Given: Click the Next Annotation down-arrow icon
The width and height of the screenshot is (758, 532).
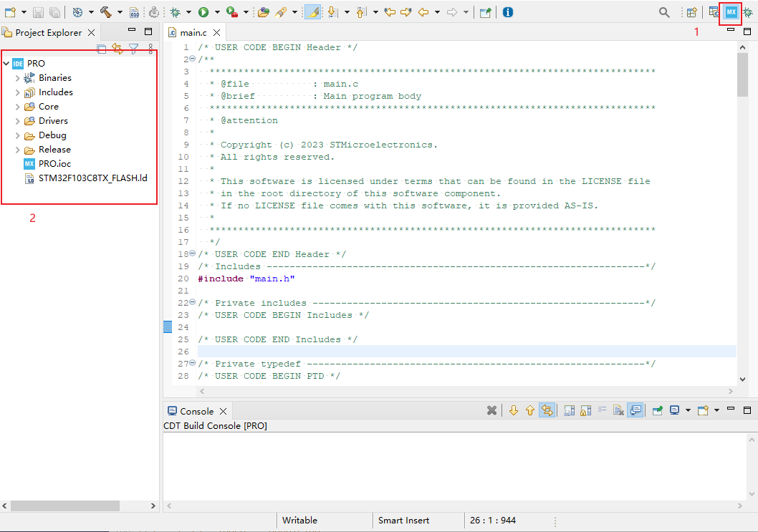Looking at the screenshot, I should [x=332, y=12].
